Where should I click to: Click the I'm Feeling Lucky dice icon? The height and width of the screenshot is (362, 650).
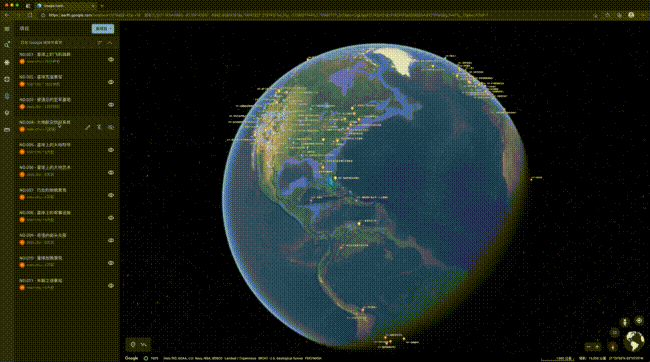point(7,79)
